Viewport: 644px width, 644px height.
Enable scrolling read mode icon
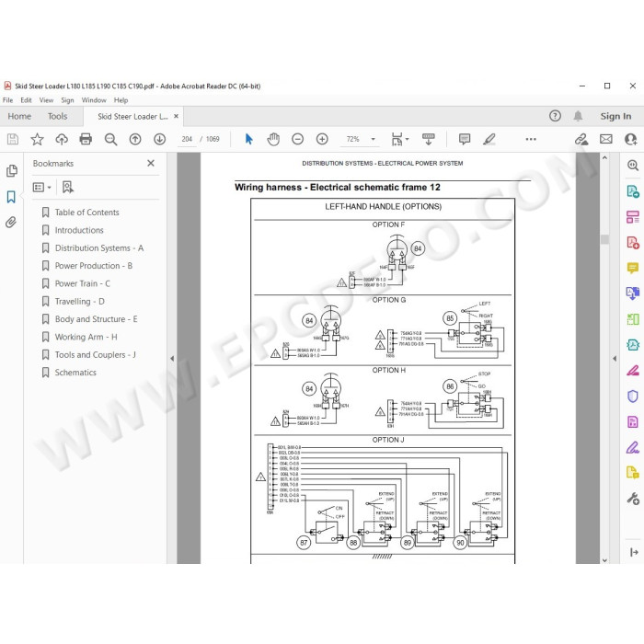tap(429, 139)
